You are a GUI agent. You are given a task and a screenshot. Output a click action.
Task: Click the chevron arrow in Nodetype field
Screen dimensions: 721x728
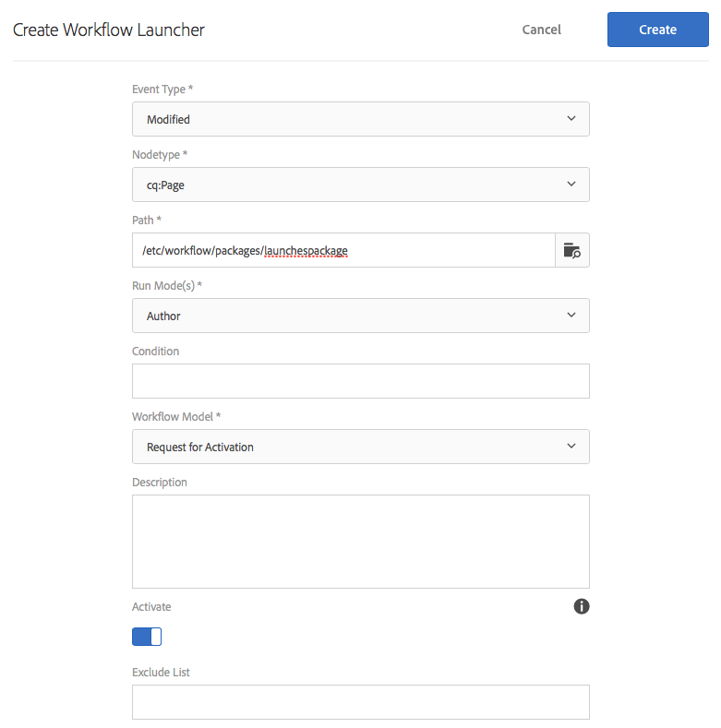click(571, 184)
